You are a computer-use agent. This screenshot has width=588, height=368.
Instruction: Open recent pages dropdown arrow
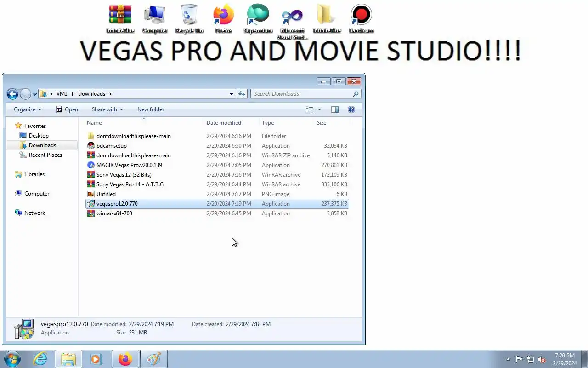tap(34, 94)
